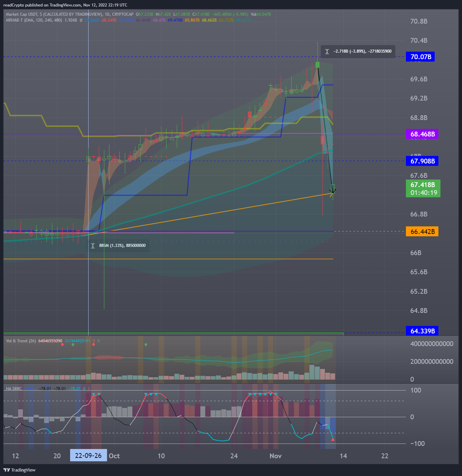Click green up arrow in Vol & Trend pane near Oct 8
The image size is (462, 476).
146,344
